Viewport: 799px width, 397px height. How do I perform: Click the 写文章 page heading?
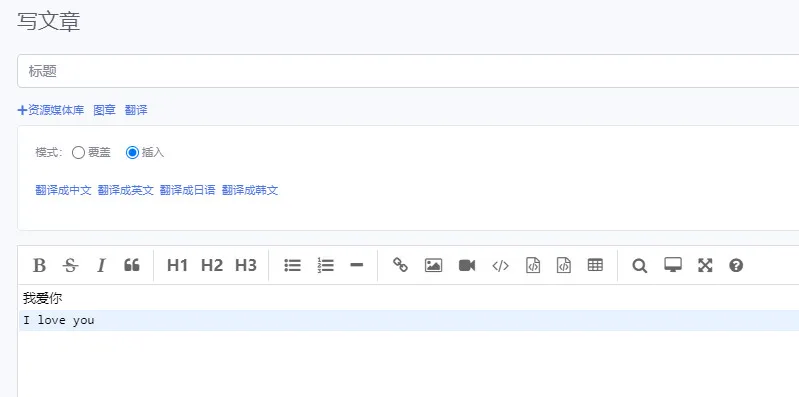(48, 22)
